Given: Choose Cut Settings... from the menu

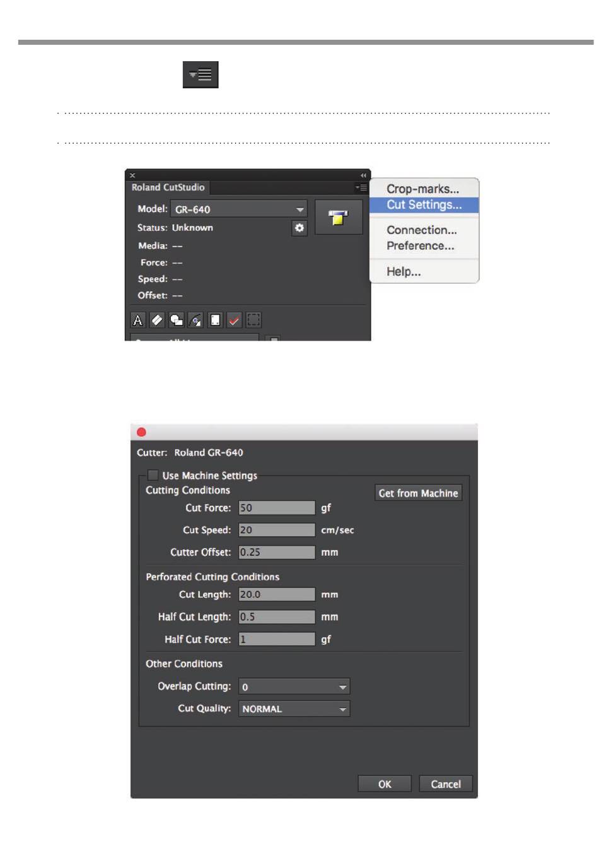Looking at the screenshot, I should point(424,204).
